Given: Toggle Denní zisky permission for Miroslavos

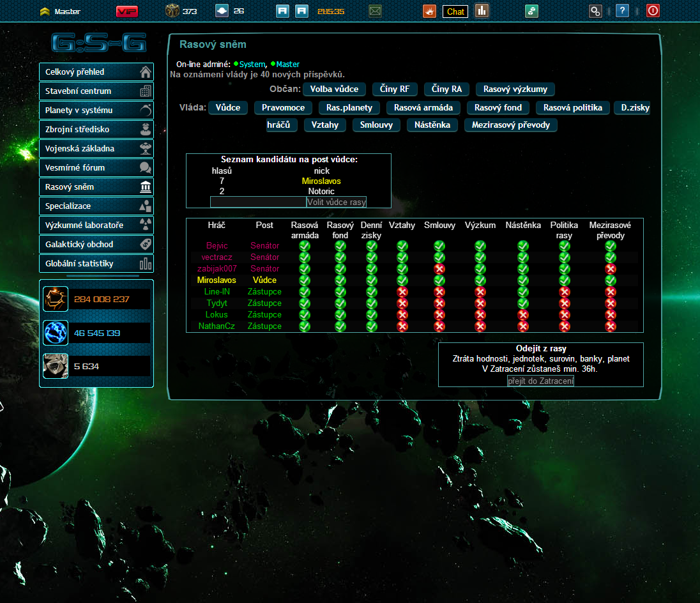Looking at the screenshot, I should point(372,280).
